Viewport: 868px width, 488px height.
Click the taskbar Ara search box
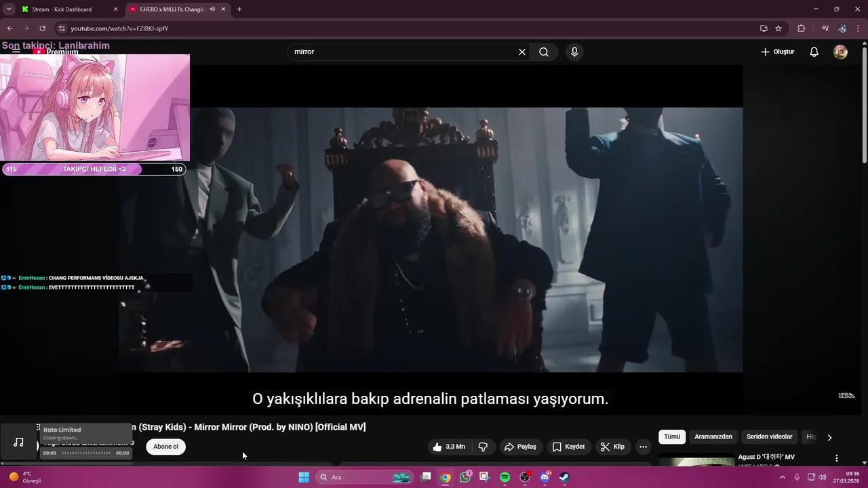[x=364, y=477]
